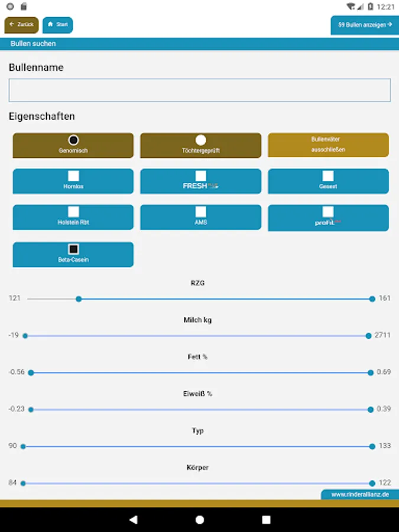Tap the Zurück back button
Viewport: 399px width, 532px height.
click(22, 25)
